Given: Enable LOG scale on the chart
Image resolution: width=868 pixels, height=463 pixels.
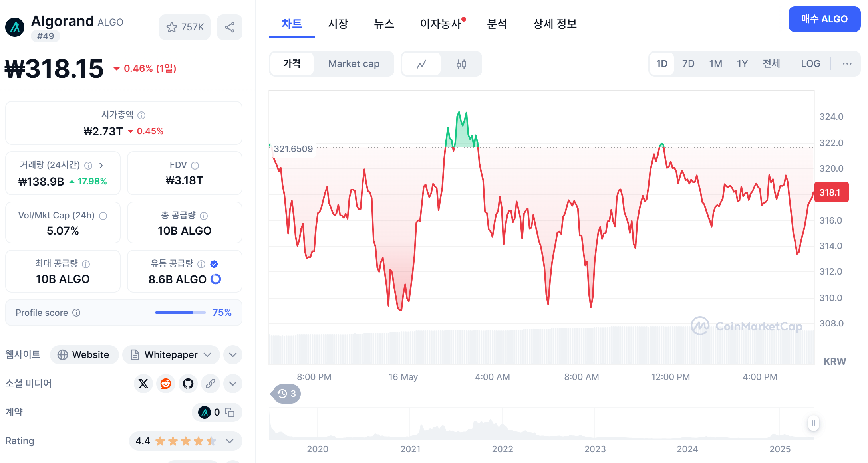Looking at the screenshot, I should click(x=810, y=64).
